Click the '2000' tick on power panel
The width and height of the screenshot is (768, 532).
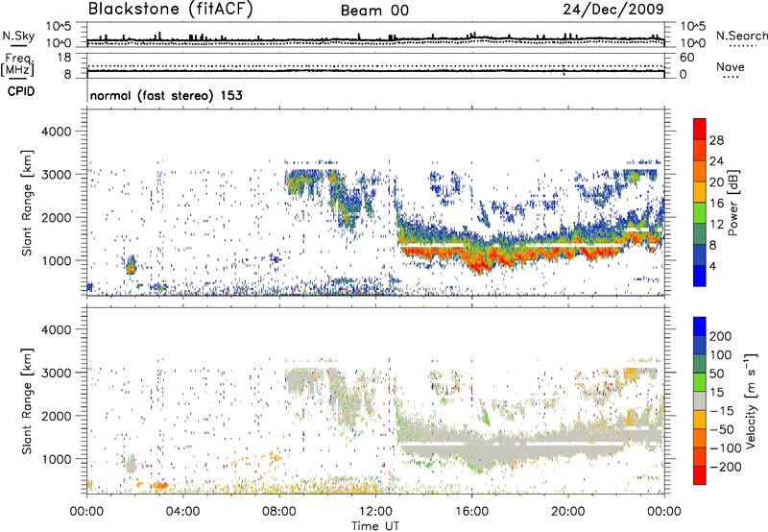[x=56, y=217]
